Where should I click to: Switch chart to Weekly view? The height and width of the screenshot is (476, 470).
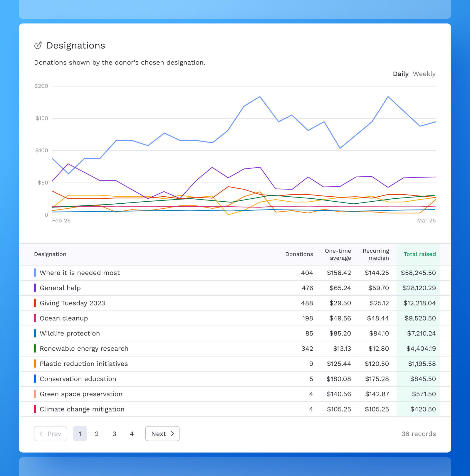click(424, 74)
